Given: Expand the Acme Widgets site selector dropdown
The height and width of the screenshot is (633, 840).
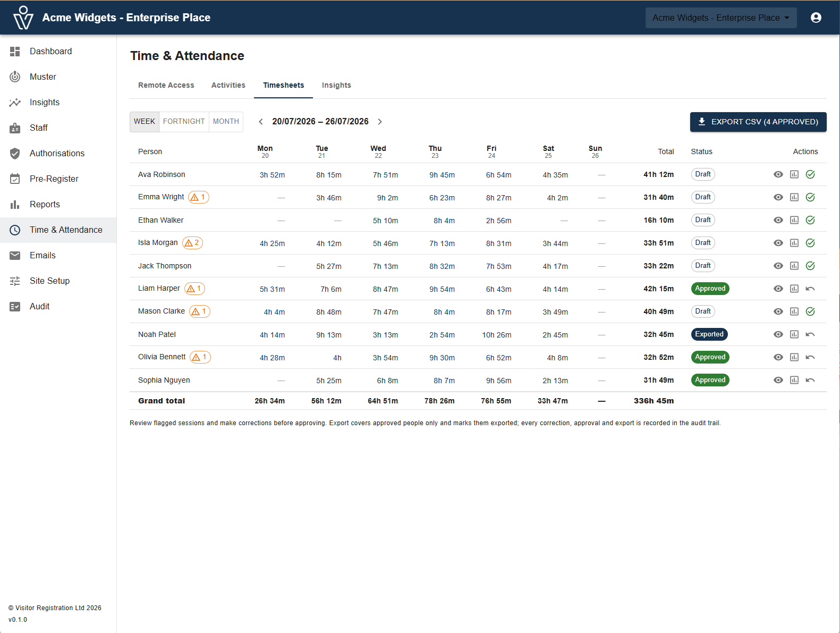Looking at the screenshot, I should coord(721,18).
